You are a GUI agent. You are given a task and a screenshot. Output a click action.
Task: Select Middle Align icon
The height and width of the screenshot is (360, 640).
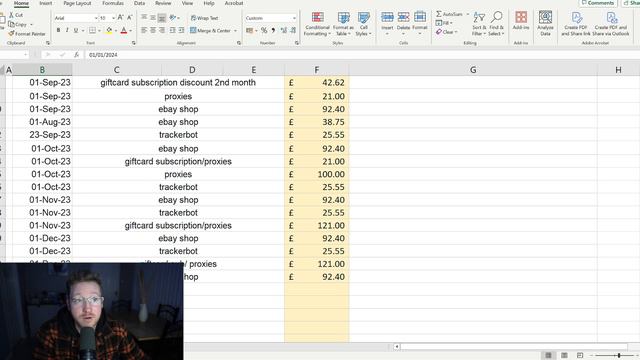tap(153, 18)
